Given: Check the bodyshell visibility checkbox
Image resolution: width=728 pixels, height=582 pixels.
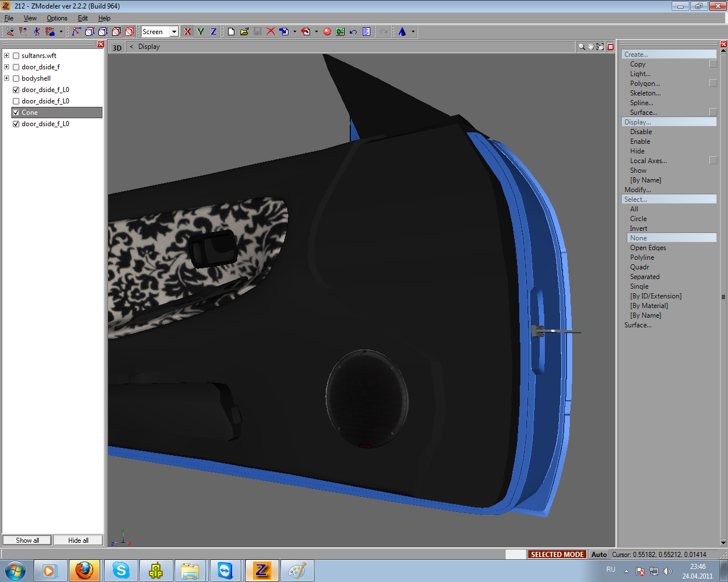Looking at the screenshot, I should [x=16, y=78].
